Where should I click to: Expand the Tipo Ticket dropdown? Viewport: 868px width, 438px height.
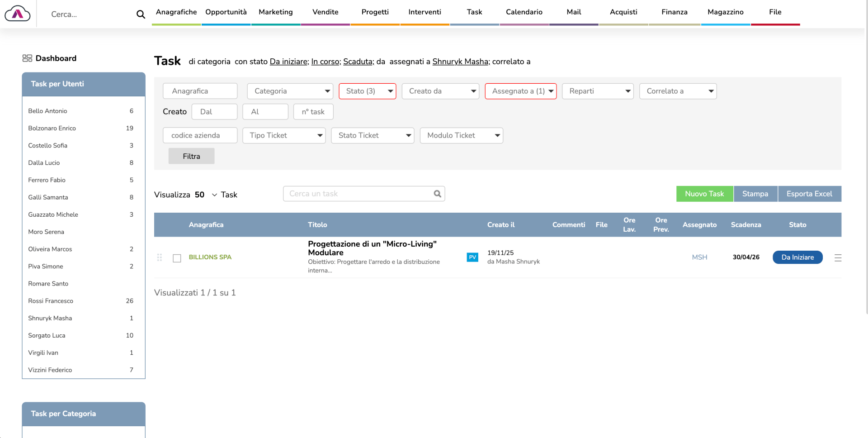[x=284, y=135]
